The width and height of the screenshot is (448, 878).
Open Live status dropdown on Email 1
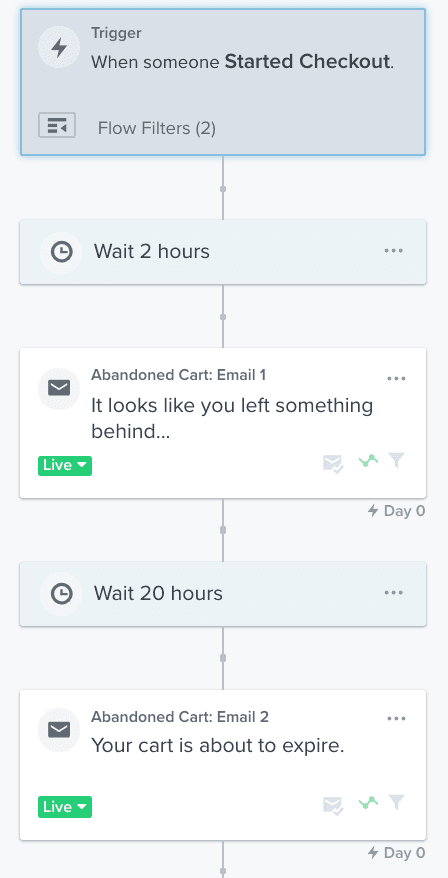pos(65,465)
